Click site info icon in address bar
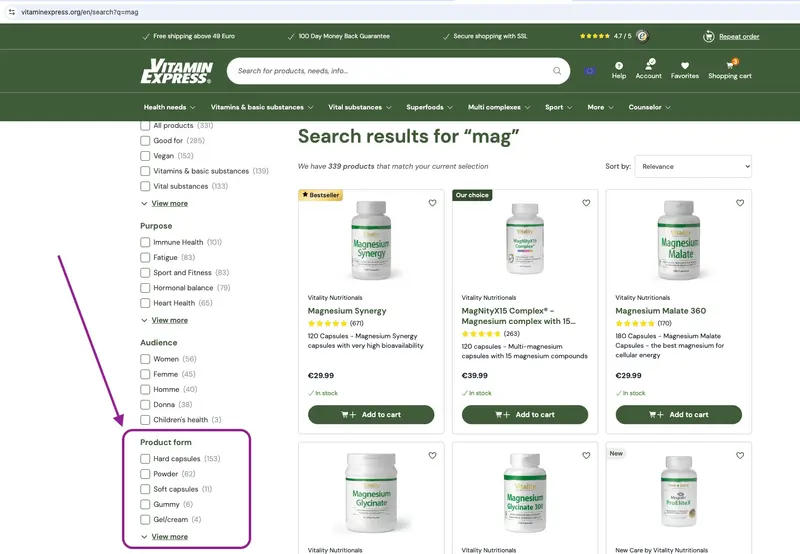800x554 pixels. (x=12, y=12)
